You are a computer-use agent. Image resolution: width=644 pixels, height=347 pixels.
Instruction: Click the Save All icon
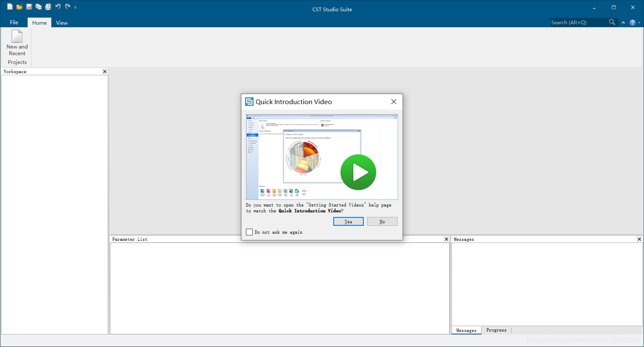click(x=38, y=7)
